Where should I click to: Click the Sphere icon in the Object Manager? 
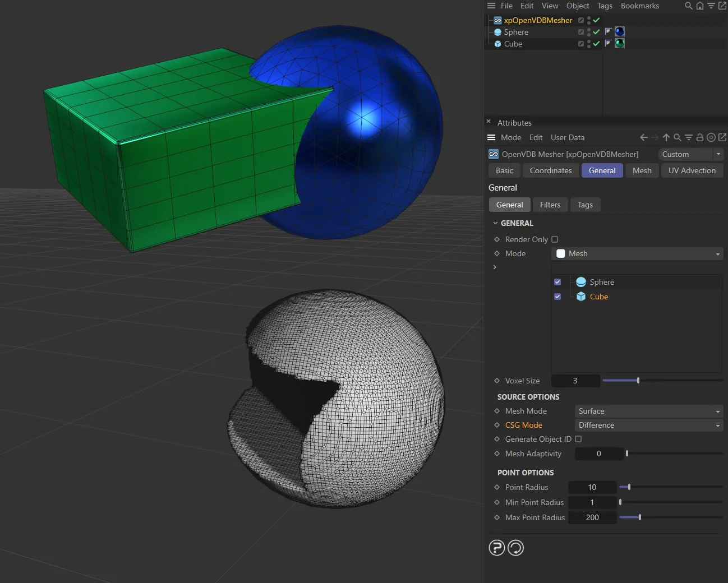tap(498, 32)
